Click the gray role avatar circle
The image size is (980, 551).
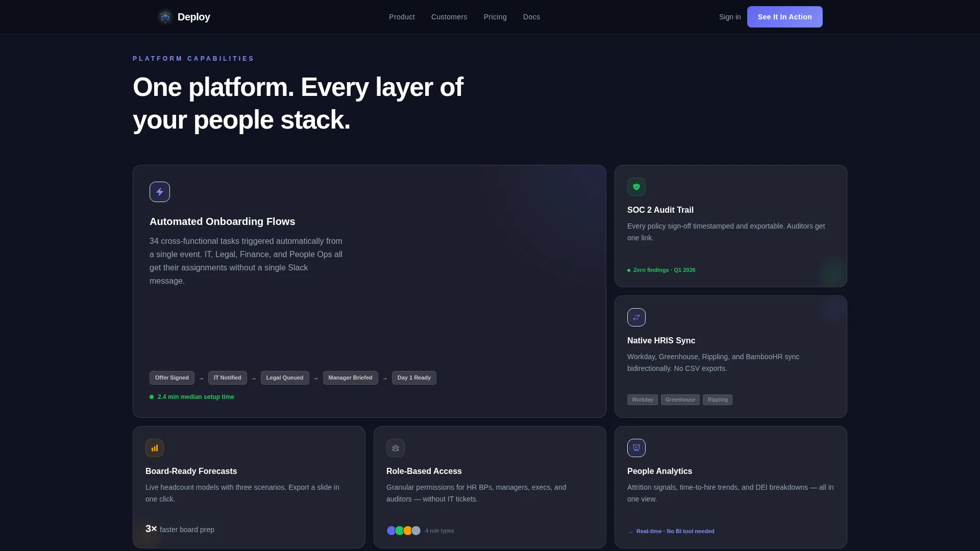click(416, 531)
